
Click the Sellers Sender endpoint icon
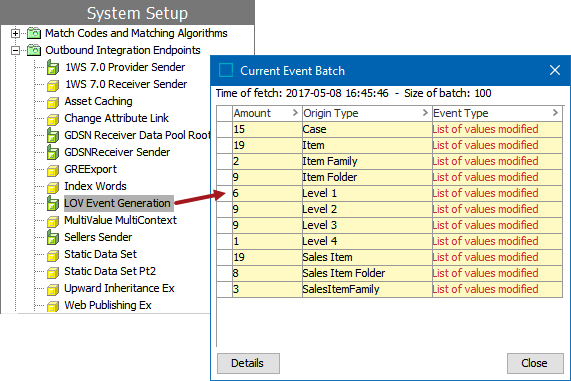[x=53, y=237]
